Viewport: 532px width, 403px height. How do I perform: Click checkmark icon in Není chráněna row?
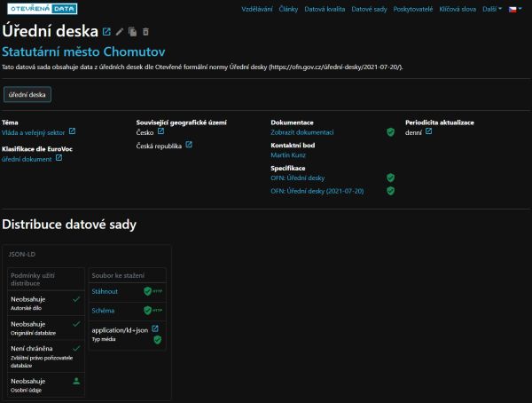point(76,348)
